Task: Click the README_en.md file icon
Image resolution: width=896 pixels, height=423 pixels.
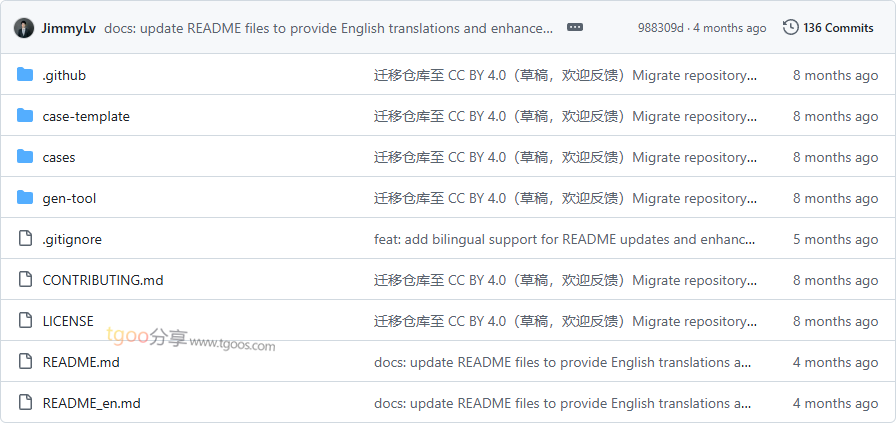Action: pyautogui.click(x=25, y=403)
